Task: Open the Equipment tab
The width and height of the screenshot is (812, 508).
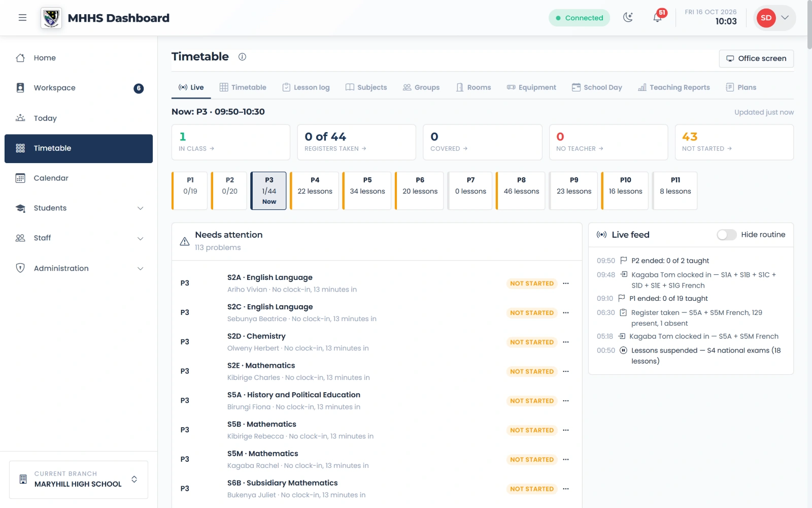Action: (x=531, y=87)
